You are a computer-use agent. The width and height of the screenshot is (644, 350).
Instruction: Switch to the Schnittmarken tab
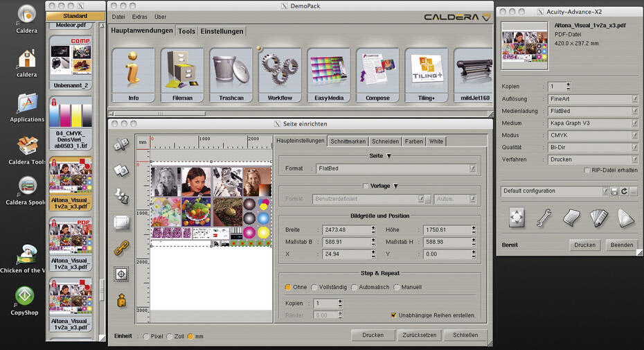[348, 141]
